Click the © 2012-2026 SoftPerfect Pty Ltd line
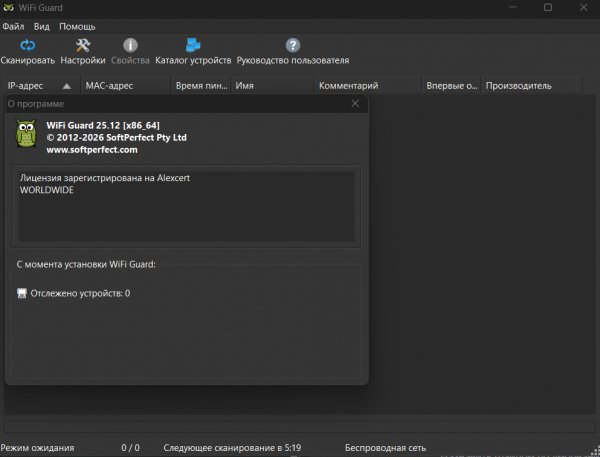Viewport: 600px width, 457px height. pyautogui.click(x=116, y=137)
